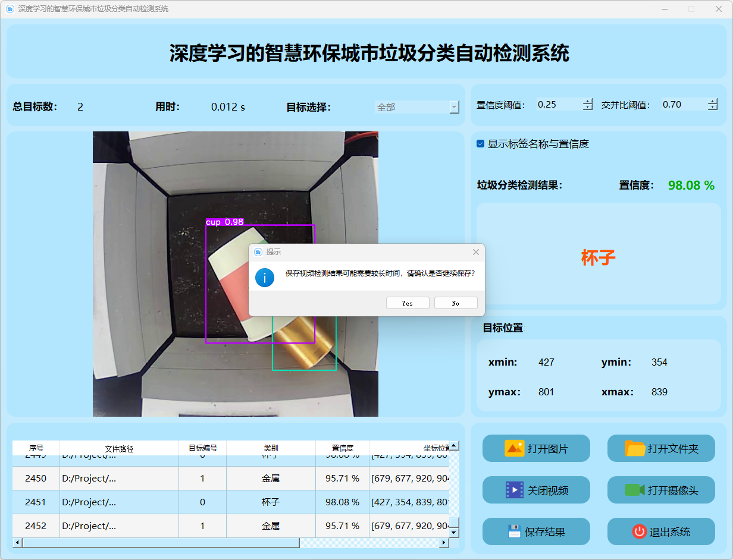
Task: Decrease the 交并比阈值 value with down arrow
Action: point(713,108)
